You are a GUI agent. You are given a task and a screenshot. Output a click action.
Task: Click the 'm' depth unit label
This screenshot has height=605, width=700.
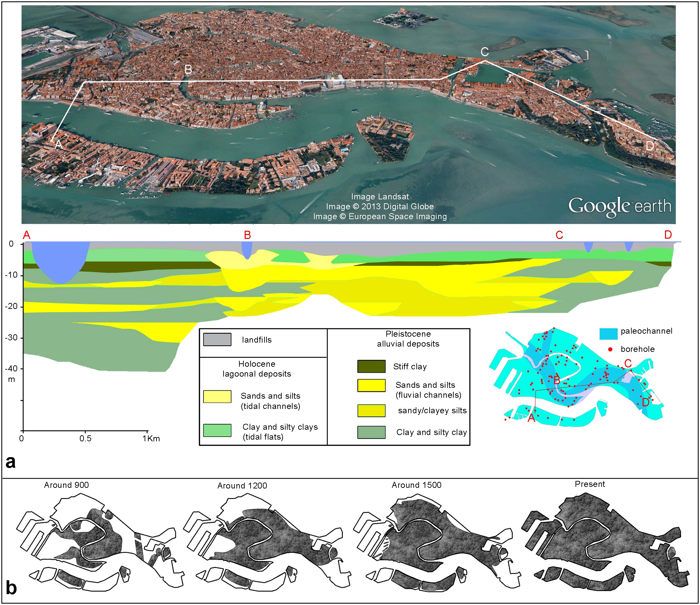click(12, 380)
